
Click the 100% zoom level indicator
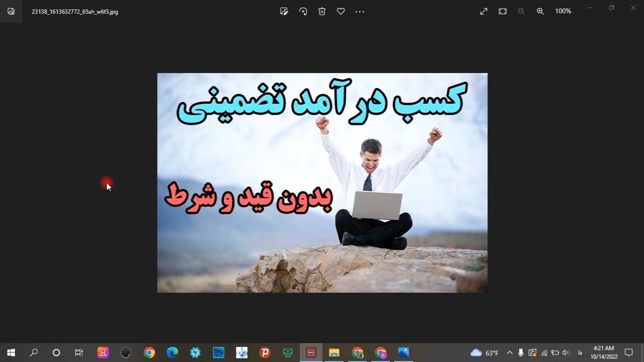pyautogui.click(x=563, y=11)
